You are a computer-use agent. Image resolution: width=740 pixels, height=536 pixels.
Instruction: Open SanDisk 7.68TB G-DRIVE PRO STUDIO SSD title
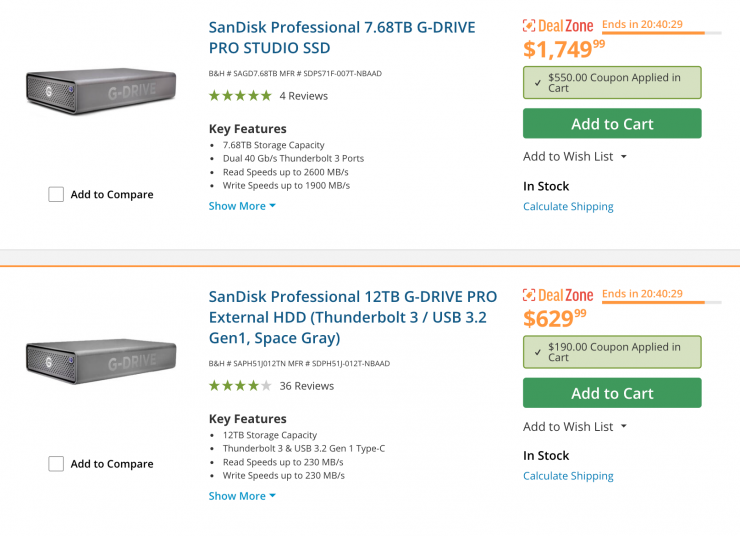pyautogui.click(x=342, y=37)
